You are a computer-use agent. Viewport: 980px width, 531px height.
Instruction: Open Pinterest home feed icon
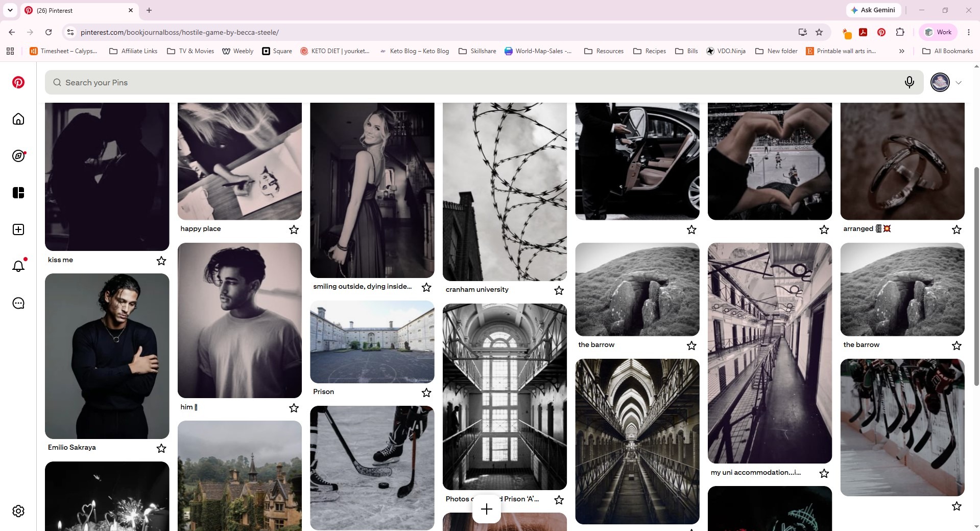18,119
